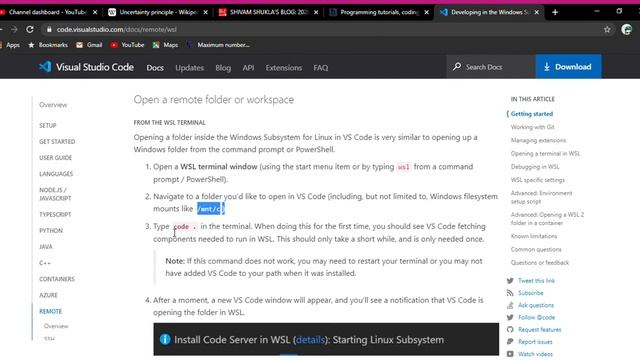
Task: Expand the SETUP section in sidebar
Action: point(48,125)
